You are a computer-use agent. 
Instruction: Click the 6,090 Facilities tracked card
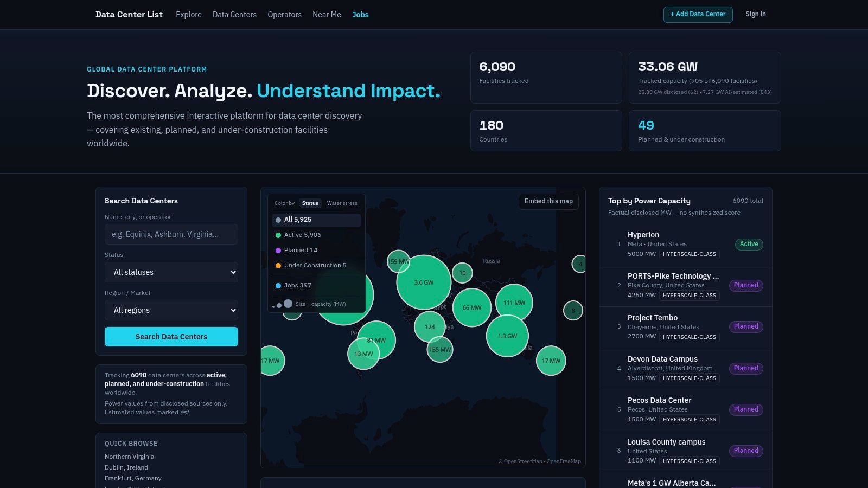[546, 78]
